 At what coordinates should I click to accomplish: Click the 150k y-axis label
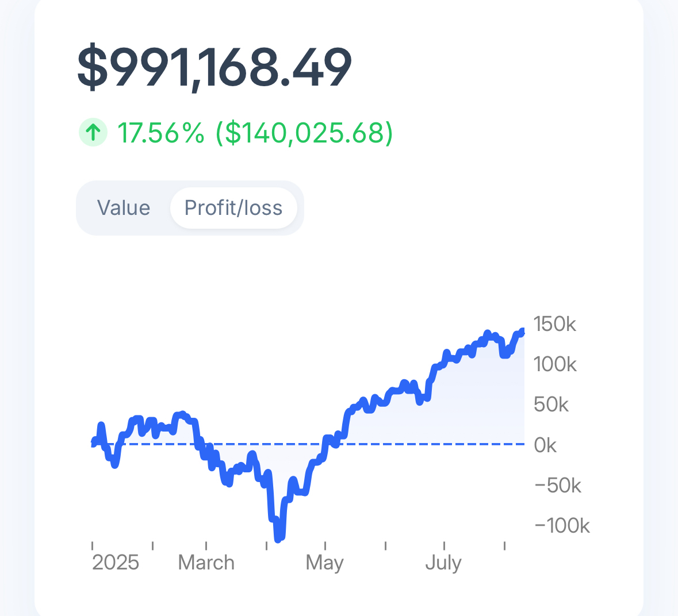pyautogui.click(x=554, y=324)
